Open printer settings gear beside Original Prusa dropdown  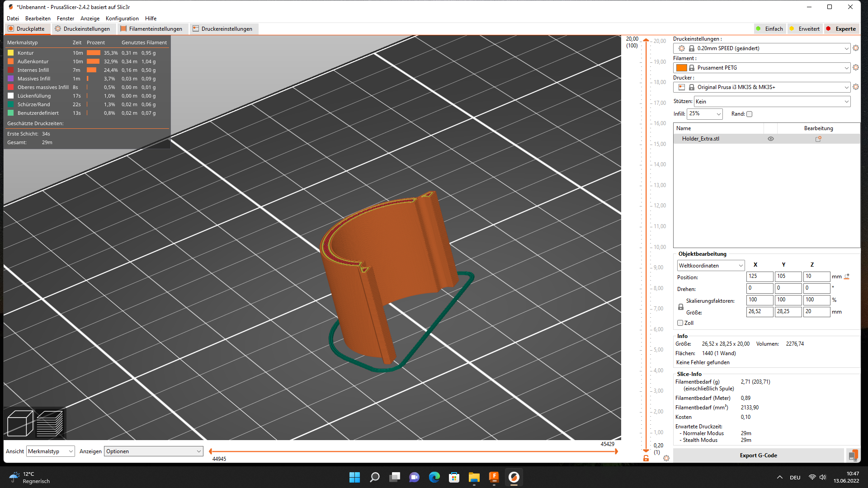pyautogui.click(x=855, y=87)
